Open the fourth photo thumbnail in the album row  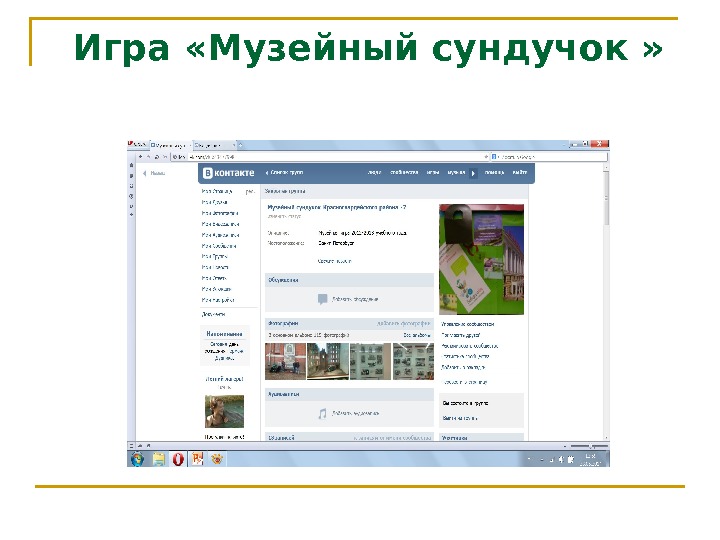pos(413,361)
